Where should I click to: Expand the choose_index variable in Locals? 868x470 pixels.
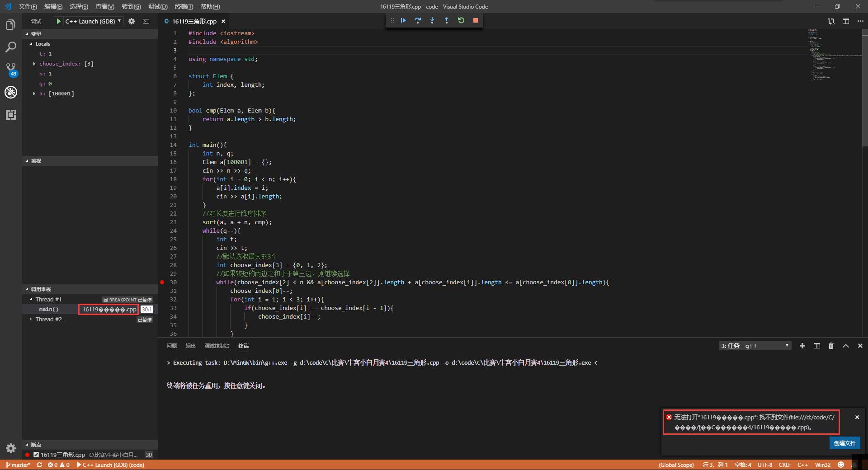click(34, 64)
